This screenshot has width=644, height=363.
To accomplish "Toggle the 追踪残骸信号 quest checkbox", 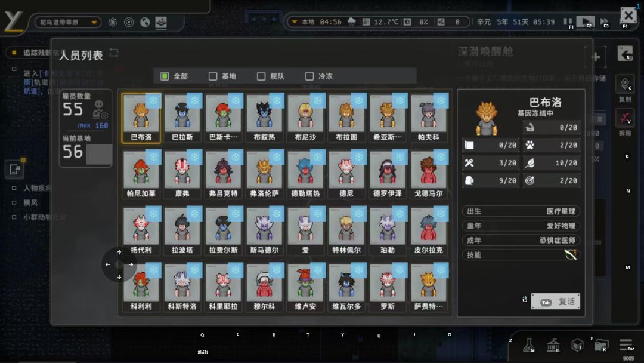I will coord(14,53).
